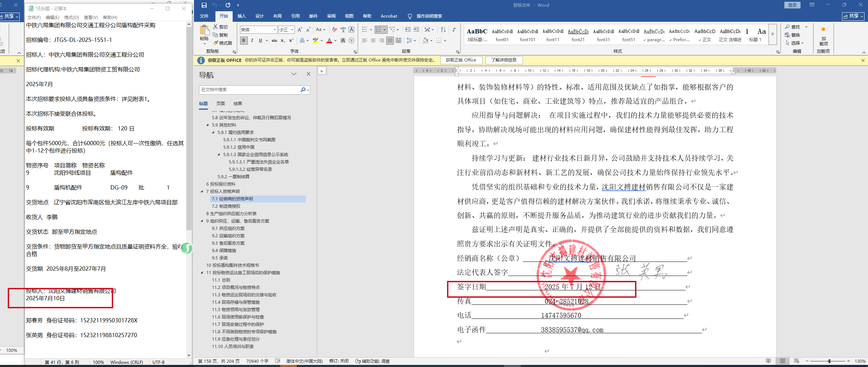The height and width of the screenshot is (367, 868).
Task: Open Notepad 文件(F) menu
Action: pos(34,18)
